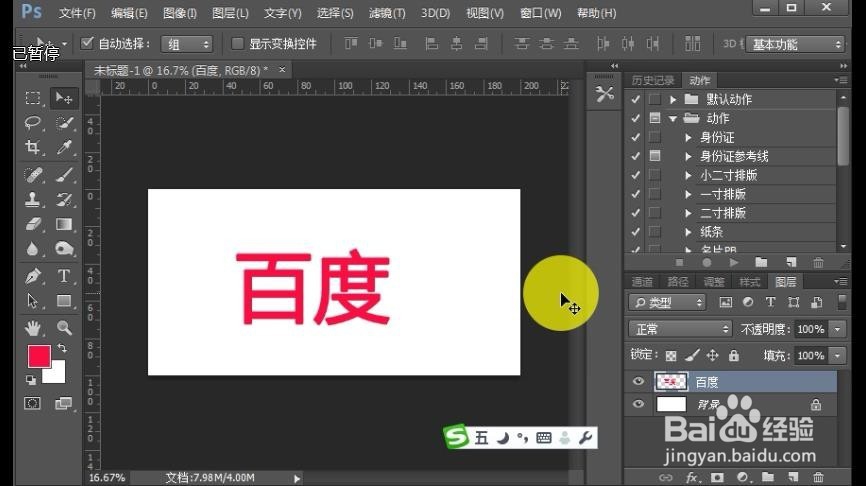The height and width of the screenshot is (486, 866).
Task: Open fill 填充 slider arrow
Action: [838, 356]
